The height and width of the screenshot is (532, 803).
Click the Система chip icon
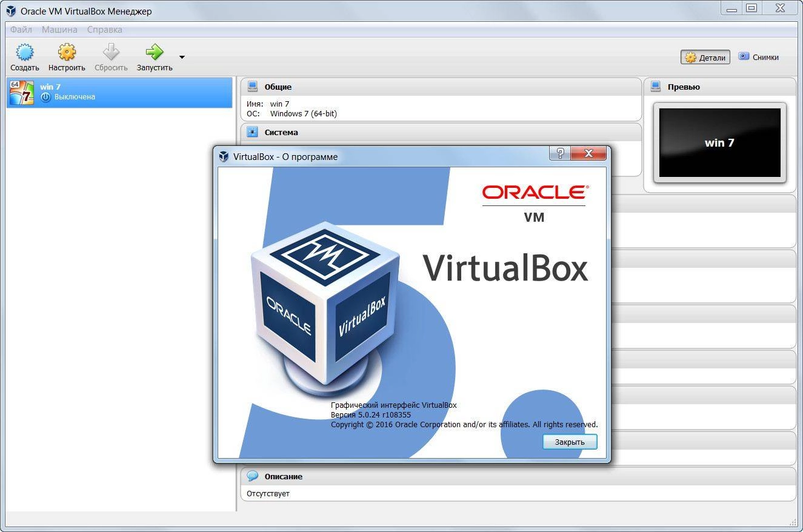pyautogui.click(x=253, y=132)
